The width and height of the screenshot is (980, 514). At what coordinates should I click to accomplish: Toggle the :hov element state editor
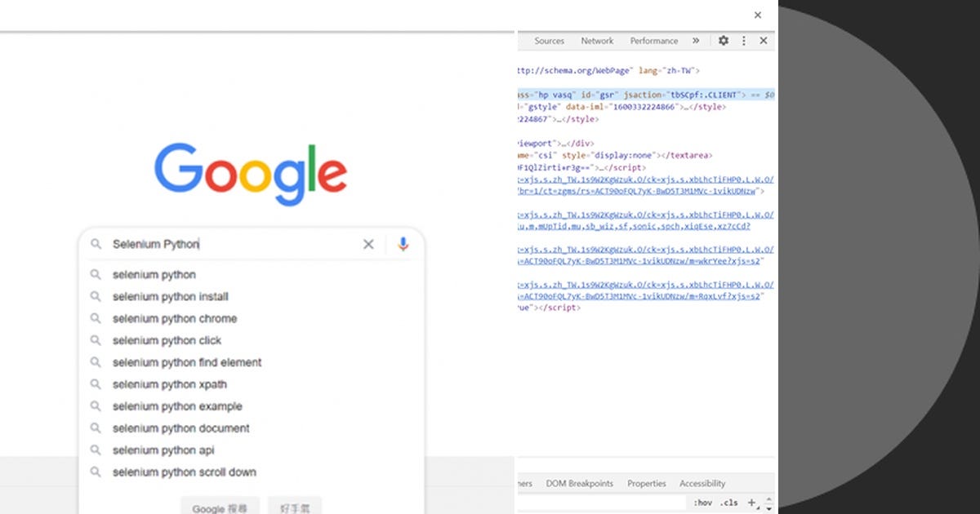(x=703, y=502)
